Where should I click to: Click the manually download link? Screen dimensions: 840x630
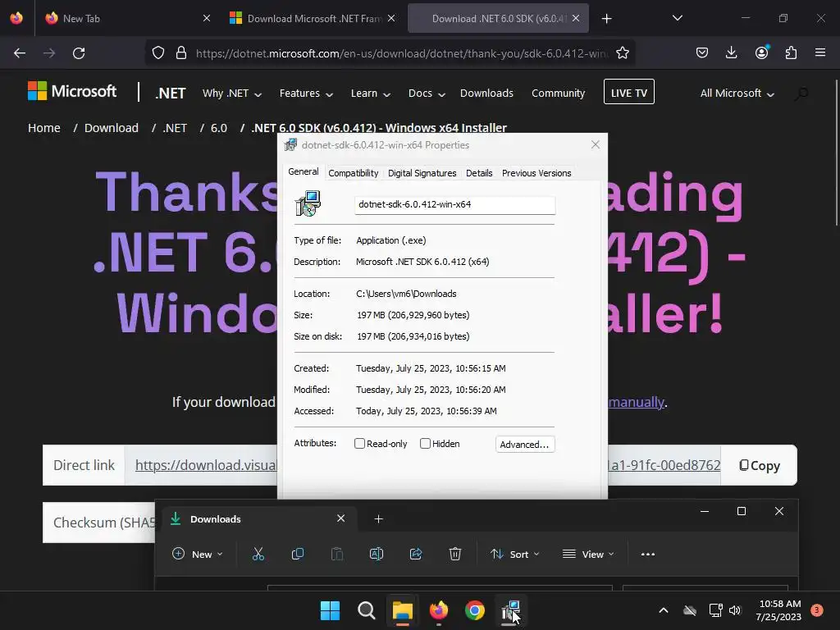point(636,402)
